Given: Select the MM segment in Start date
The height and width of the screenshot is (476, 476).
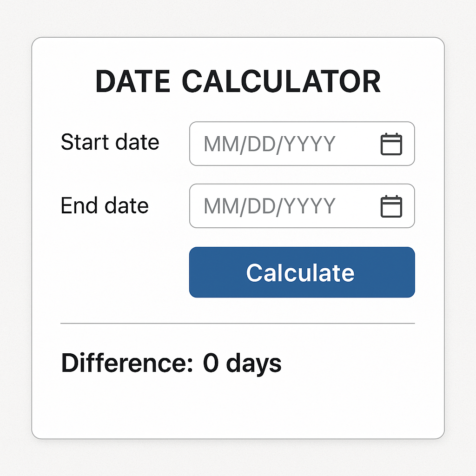Looking at the screenshot, I should pyautogui.click(x=218, y=145).
